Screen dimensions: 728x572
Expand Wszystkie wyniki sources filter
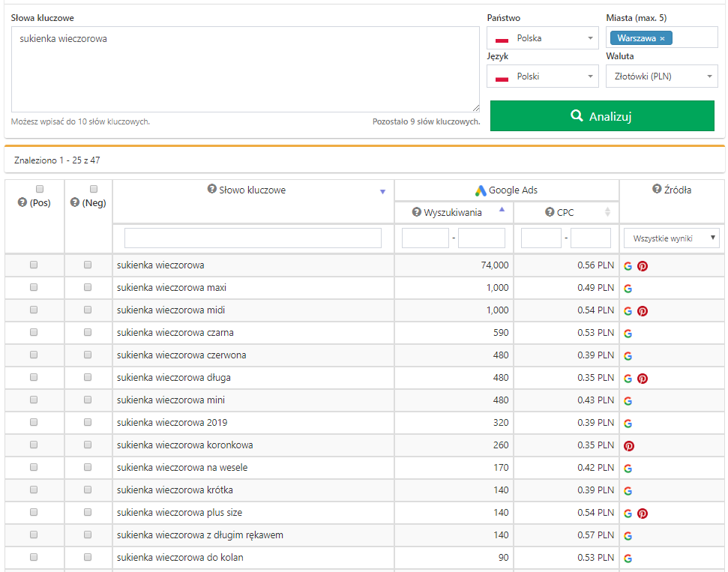671,238
